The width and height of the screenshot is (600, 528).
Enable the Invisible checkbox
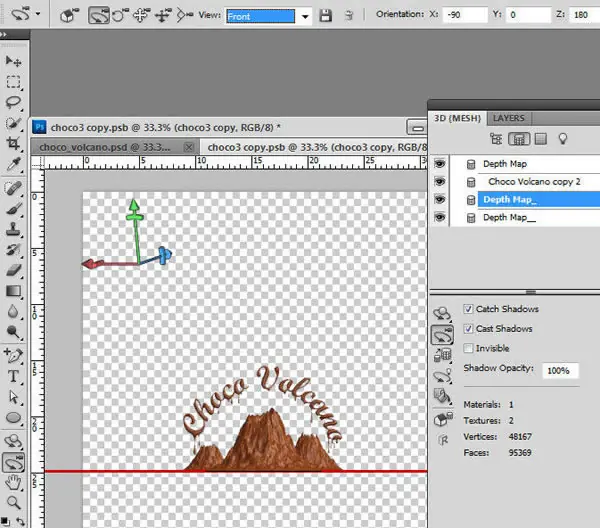point(468,348)
